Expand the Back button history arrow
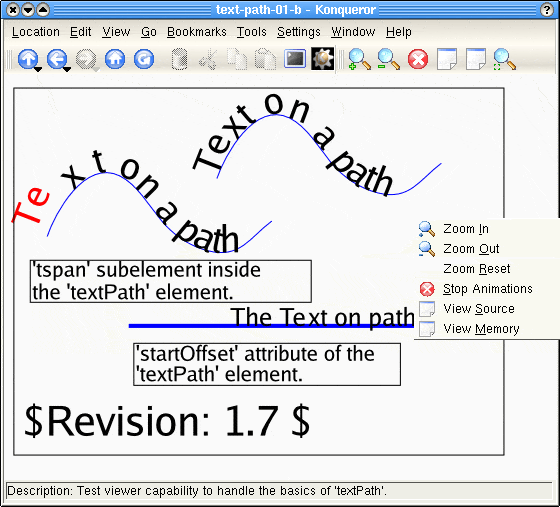 click(x=67, y=69)
